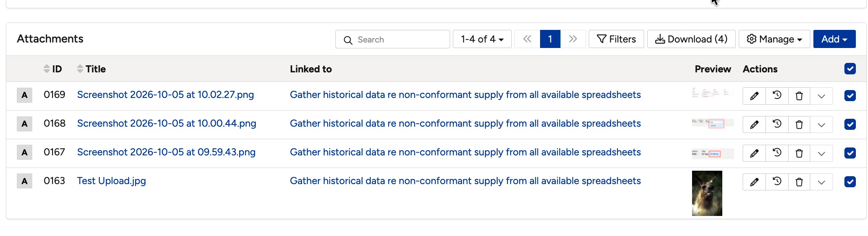Click the A badge on row 0169
The image size is (868, 236).
(x=24, y=95)
